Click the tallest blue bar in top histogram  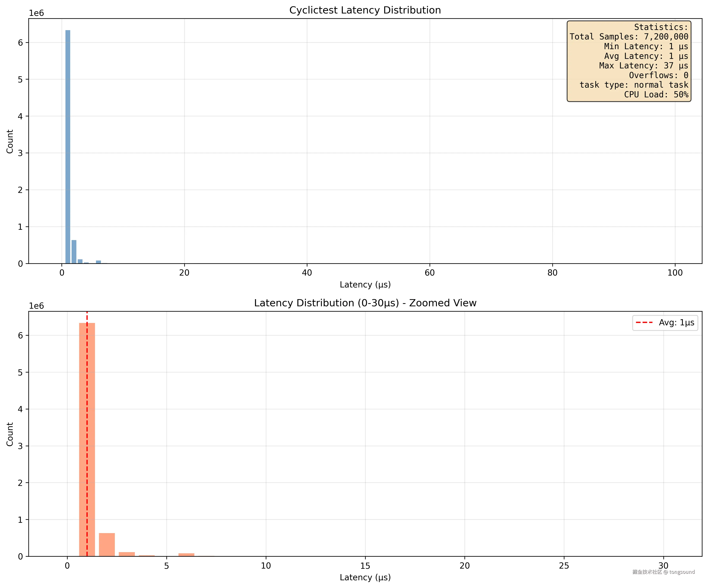(68, 147)
